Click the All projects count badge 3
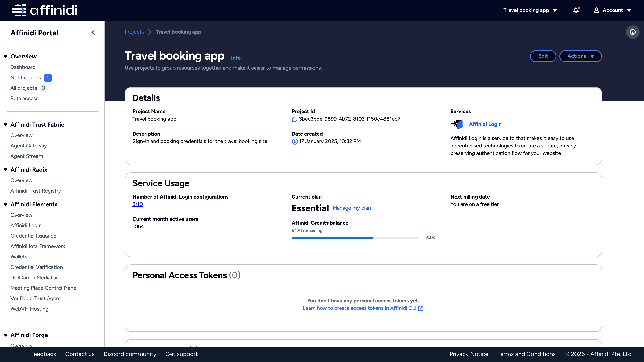644x362 pixels. click(43, 88)
